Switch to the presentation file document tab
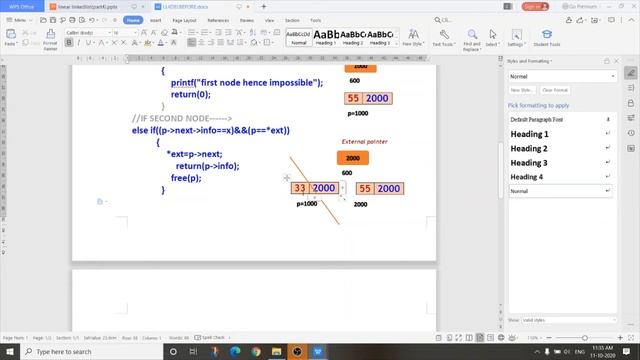The width and height of the screenshot is (640, 360). (x=97, y=7)
